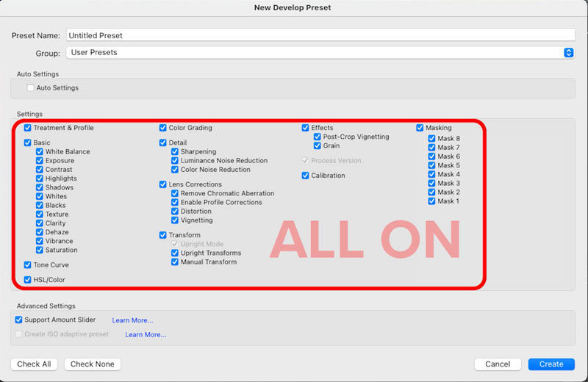Edit the Preset Name field
The image size is (588, 382).
point(320,35)
